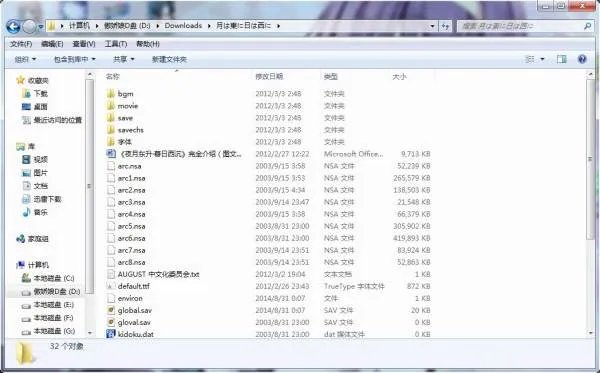The width and height of the screenshot is (600, 373).
Task: Open the 帮助(H) menu
Action: pyautogui.click(x=147, y=44)
